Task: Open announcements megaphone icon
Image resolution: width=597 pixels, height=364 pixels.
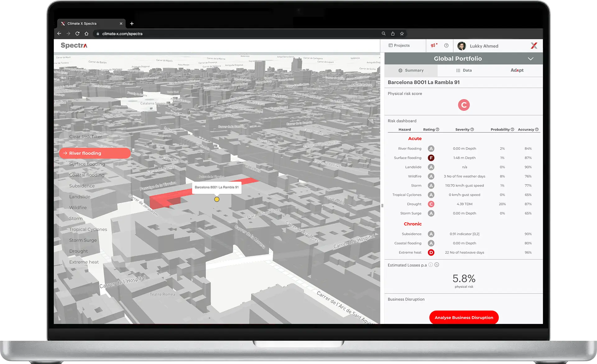Action: [x=434, y=45]
